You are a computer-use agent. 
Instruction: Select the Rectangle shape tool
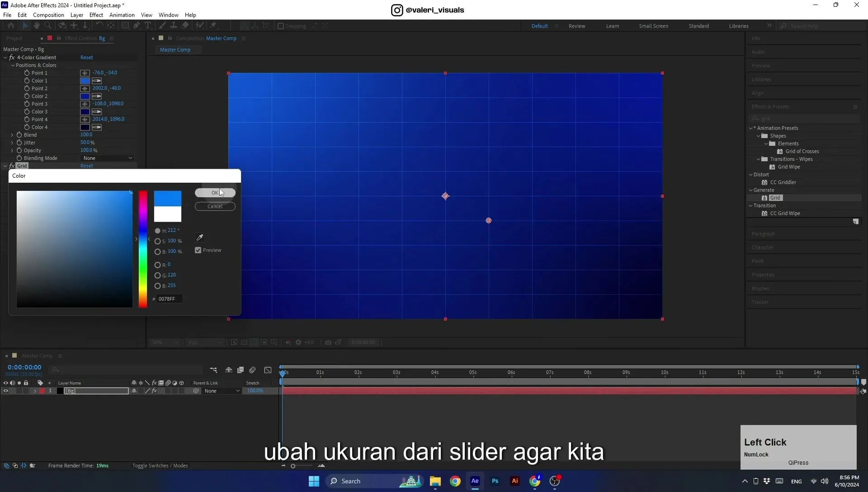click(x=125, y=26)
